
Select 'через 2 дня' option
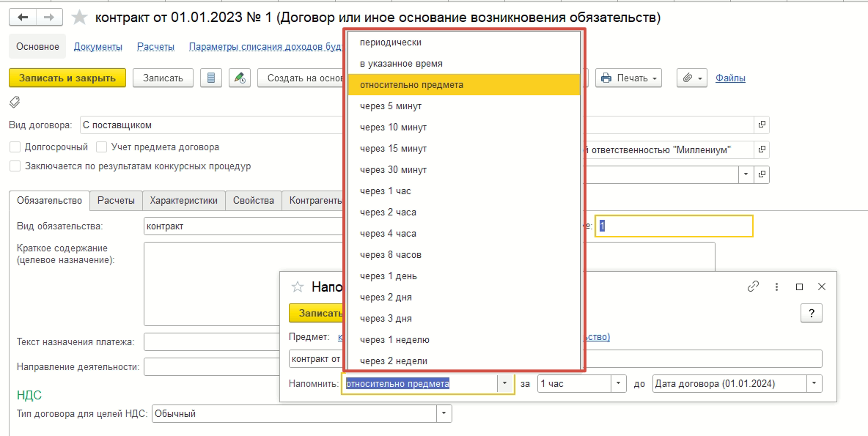[x=464, y=297]
